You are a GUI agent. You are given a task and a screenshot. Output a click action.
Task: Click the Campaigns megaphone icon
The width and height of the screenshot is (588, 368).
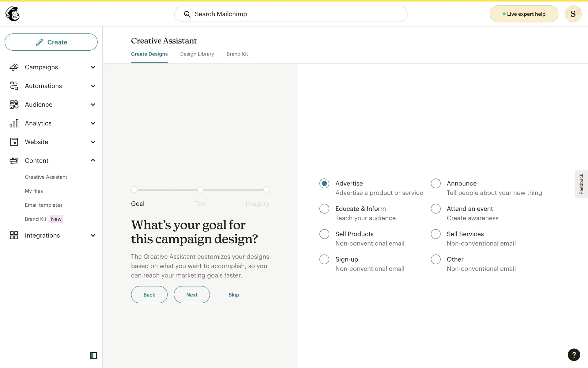[14, 67]
